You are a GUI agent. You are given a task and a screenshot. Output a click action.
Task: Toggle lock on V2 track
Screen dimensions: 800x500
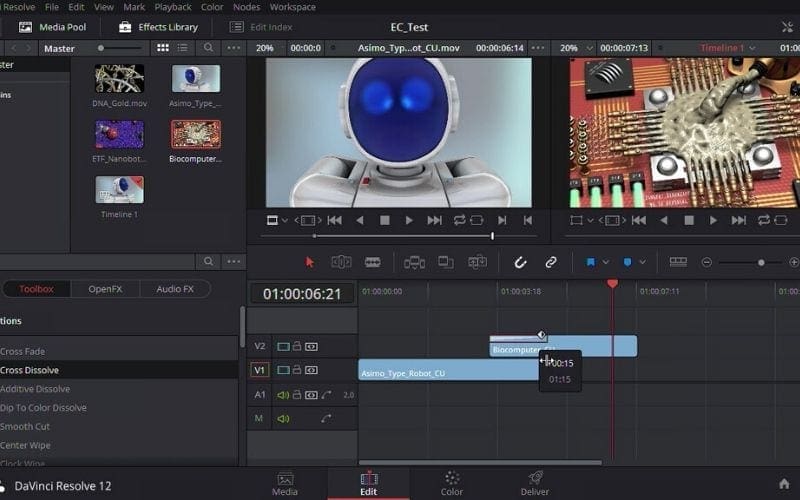(x=297, y=346)
